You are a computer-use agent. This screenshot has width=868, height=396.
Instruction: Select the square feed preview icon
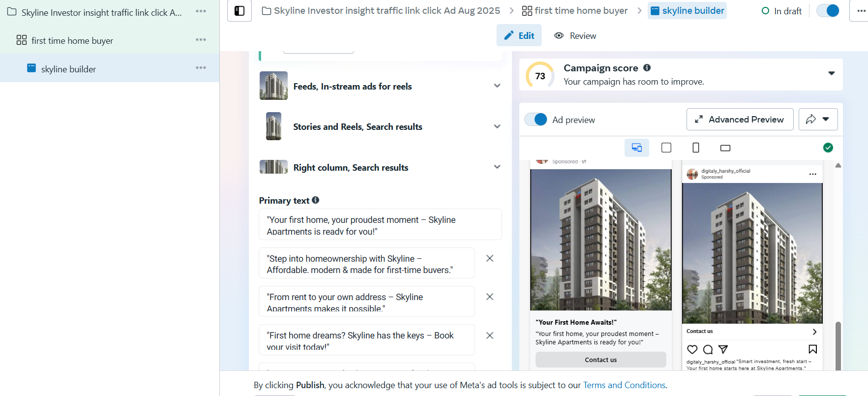coord(666,148)
